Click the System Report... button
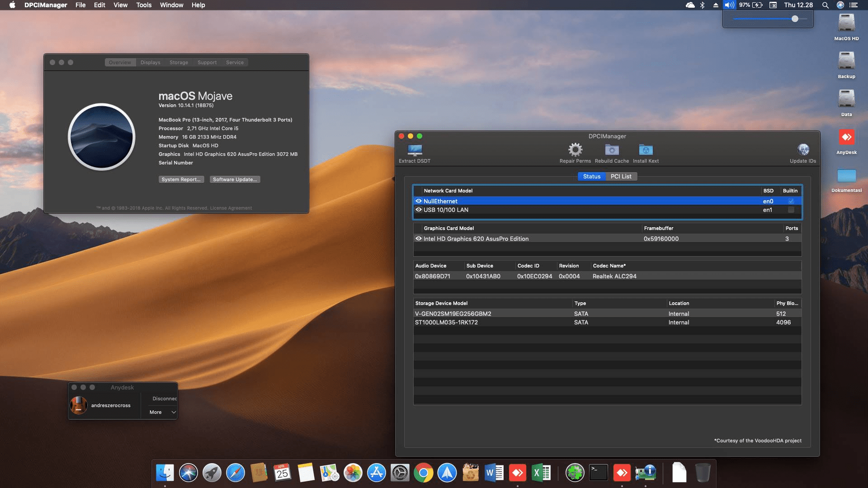868x488 pixels. (181, 179)
